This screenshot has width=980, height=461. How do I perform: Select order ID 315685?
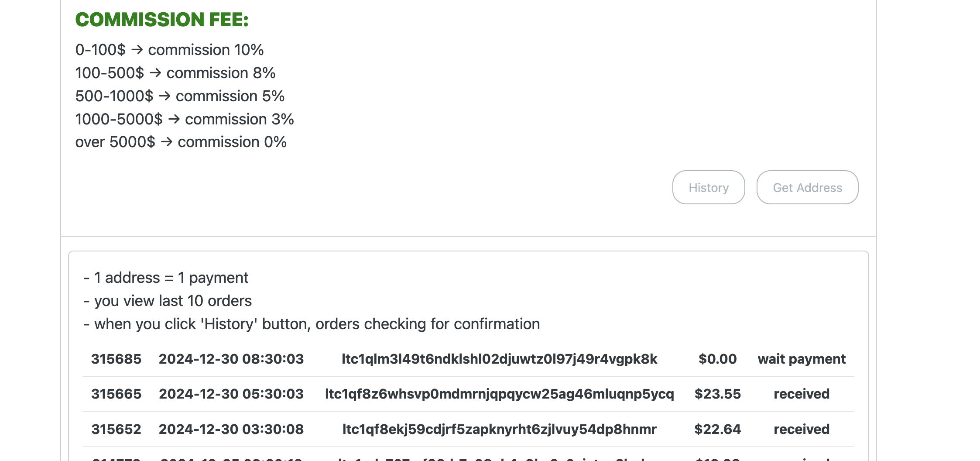[x=116, y=359]
